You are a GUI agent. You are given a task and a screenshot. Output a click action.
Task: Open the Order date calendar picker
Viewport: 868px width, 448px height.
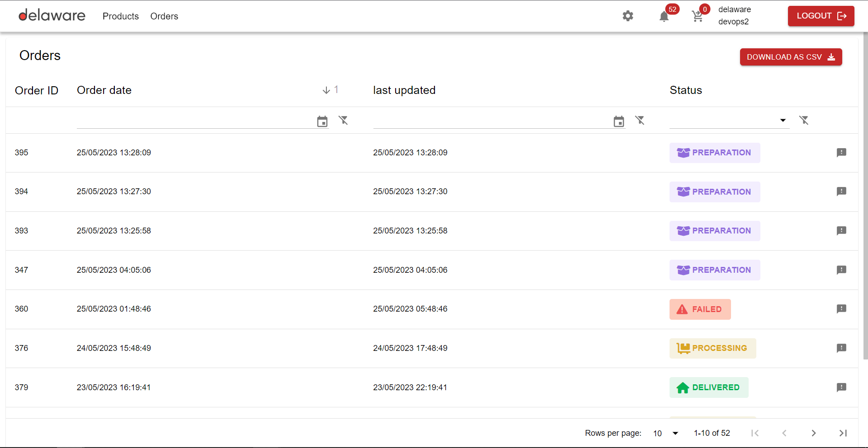tap(322, 121)
